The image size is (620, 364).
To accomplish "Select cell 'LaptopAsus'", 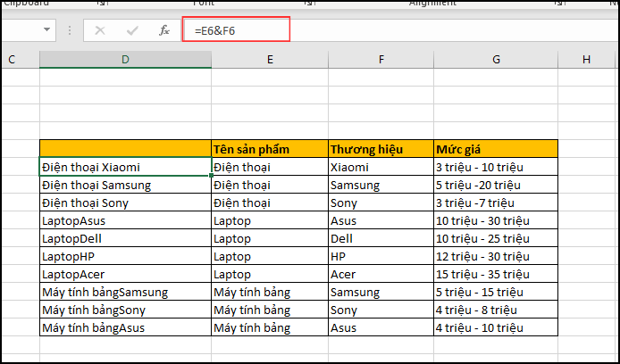I will click(125, 220).
